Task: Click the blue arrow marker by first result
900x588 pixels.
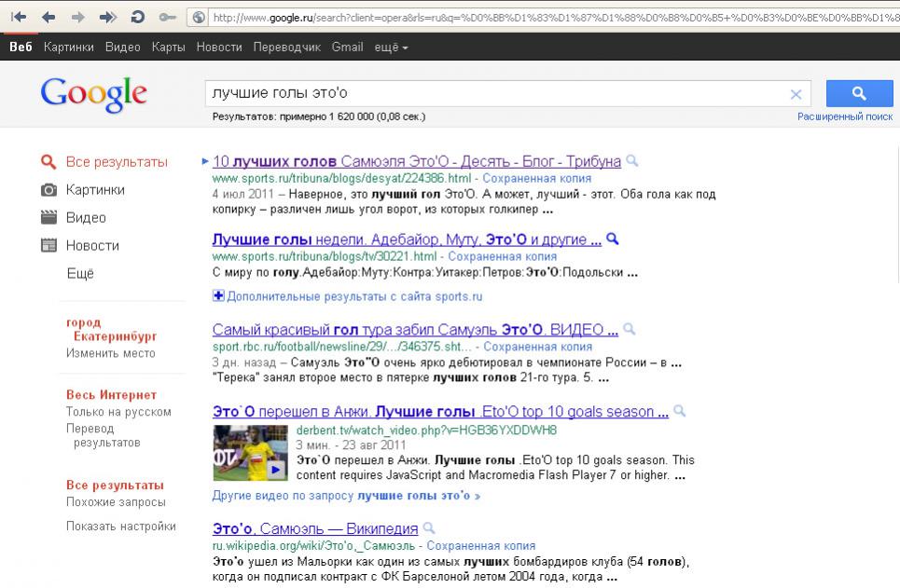Action: (x=205, y=161)
